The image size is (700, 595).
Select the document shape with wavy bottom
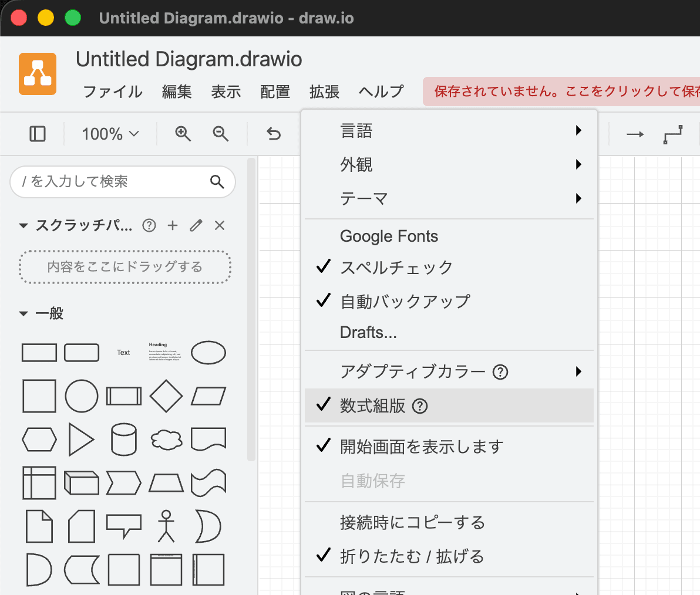[x=208, y=440]
